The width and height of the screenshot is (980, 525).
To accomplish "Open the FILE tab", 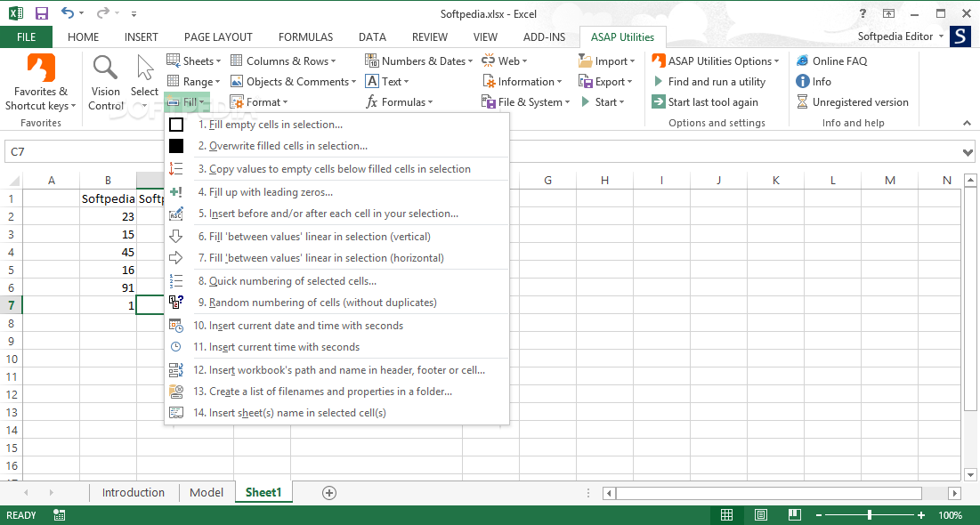I will [26, 36].
